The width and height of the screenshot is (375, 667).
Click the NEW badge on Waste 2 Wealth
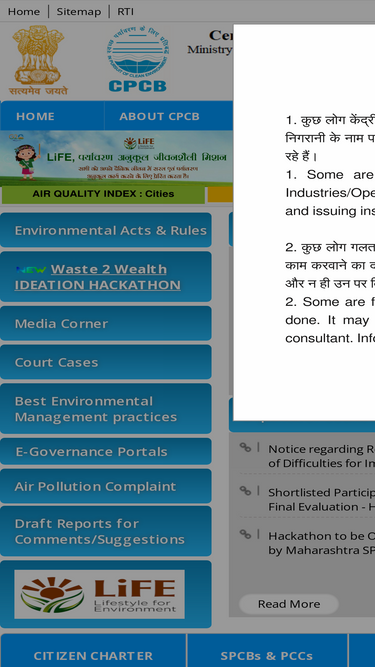coord(31,270)
